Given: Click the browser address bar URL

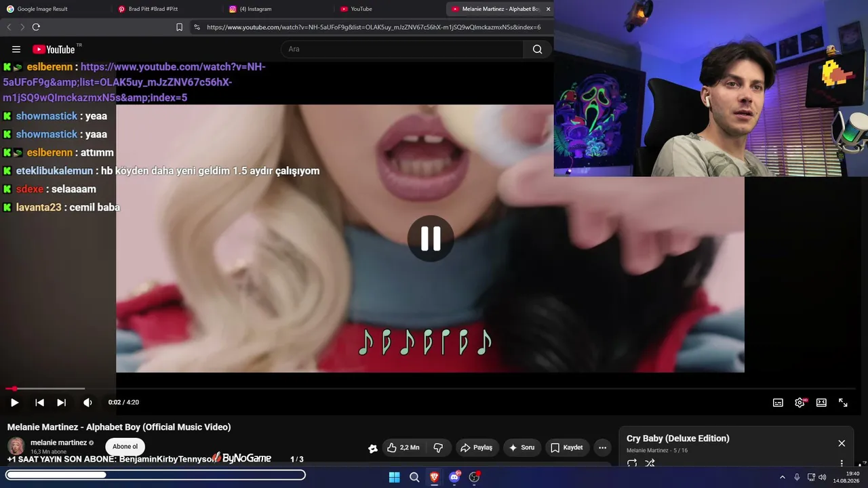Looking at the screenshot, I should click(374, 27).
